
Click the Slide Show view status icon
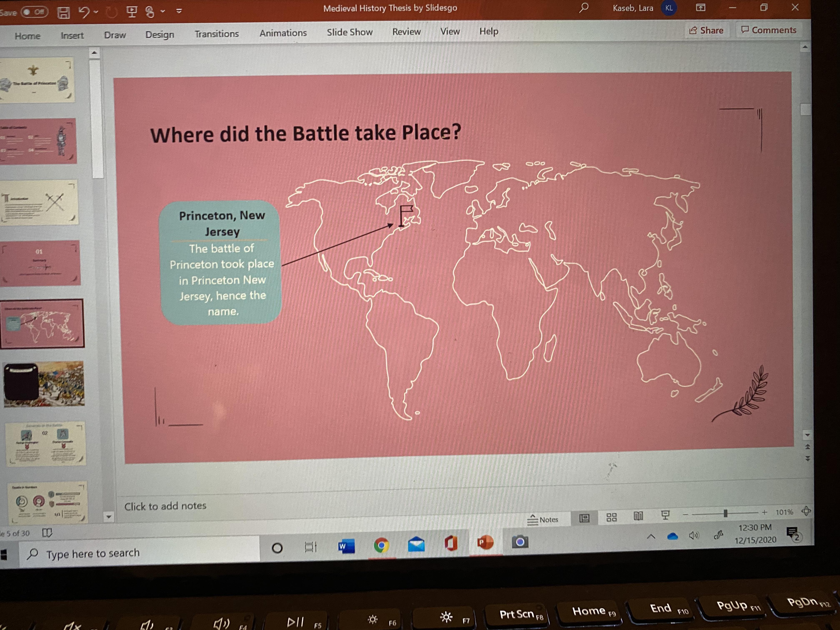[x=665, y=515]
